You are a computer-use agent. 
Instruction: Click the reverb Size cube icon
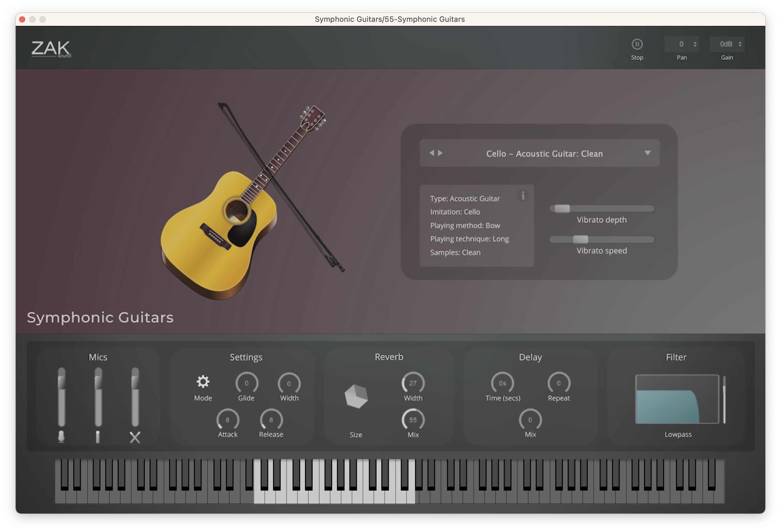356,396
